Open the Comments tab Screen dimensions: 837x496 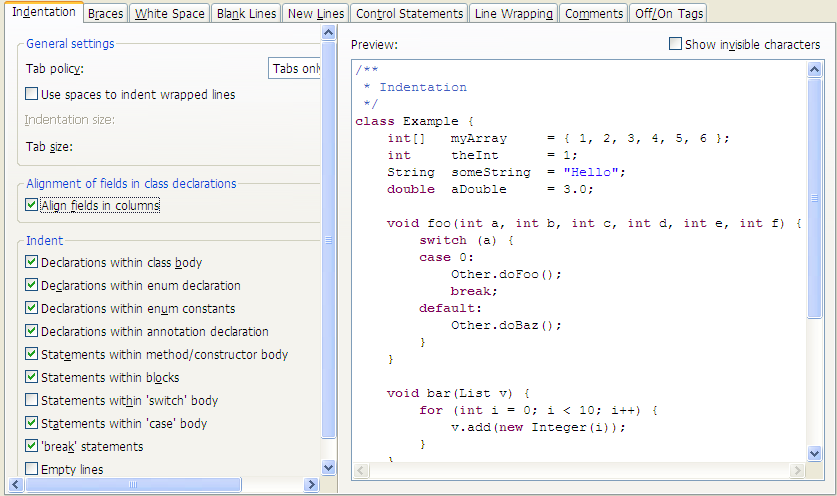click(x=594, y=13)
